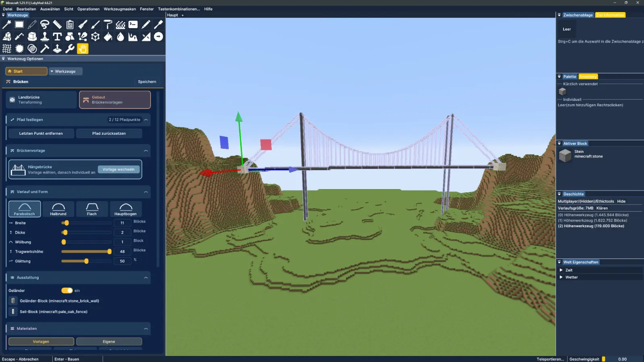Open the command terminal tool
This screenshot has width=644, height=362.
pos(133,25)
